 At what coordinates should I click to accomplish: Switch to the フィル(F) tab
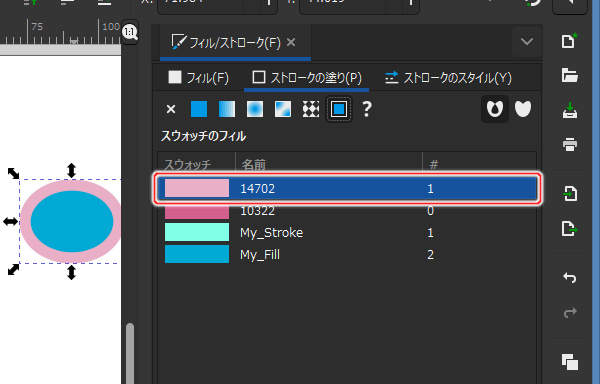[199, 78]
